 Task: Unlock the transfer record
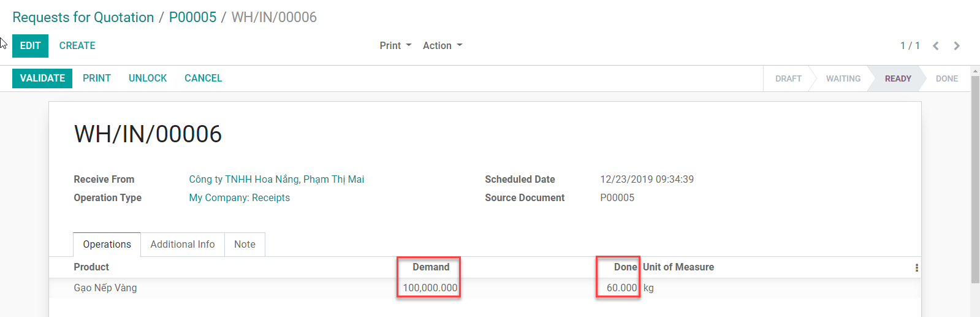[148, 78]
